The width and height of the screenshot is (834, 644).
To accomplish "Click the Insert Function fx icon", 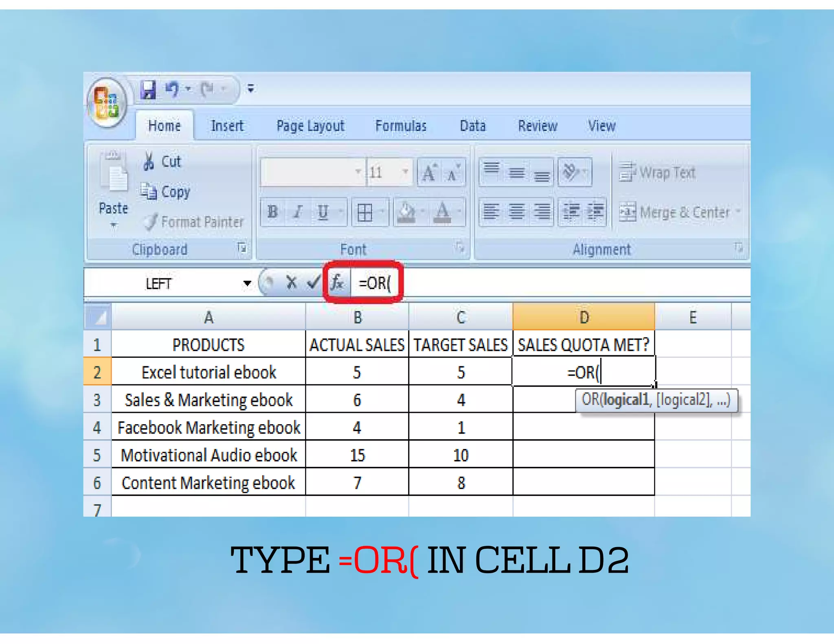I will (337, 282).
